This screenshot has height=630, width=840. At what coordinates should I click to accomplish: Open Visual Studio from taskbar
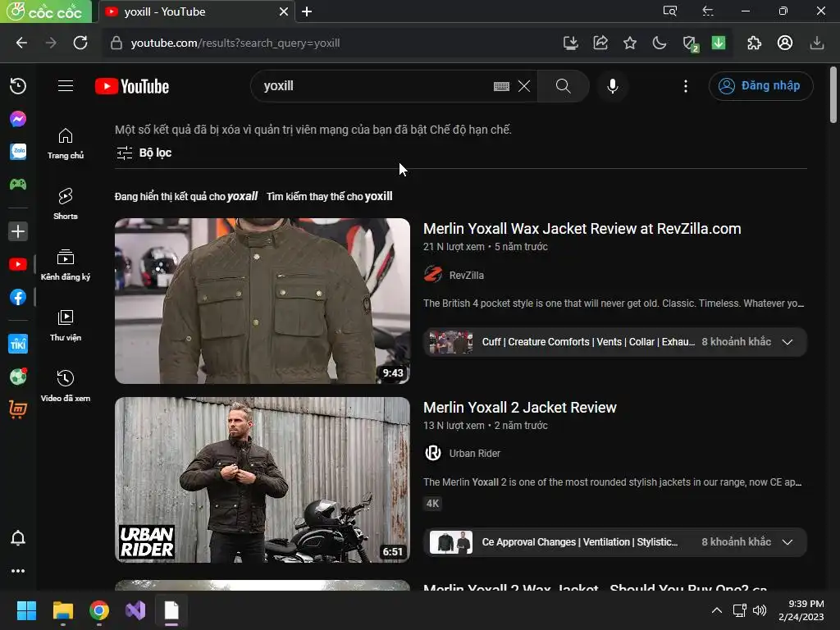(135, 610)
